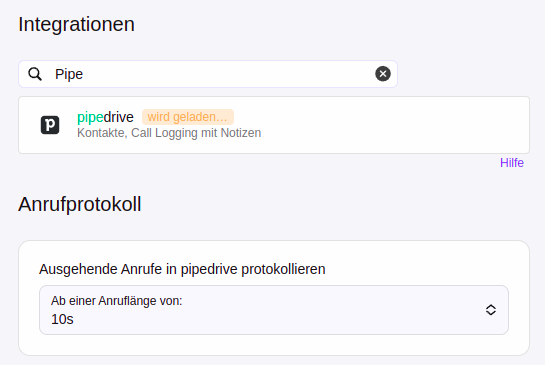545x365 pixels.
Task: Click empty area of pipedrive result card
Action: tap(389, 125)
